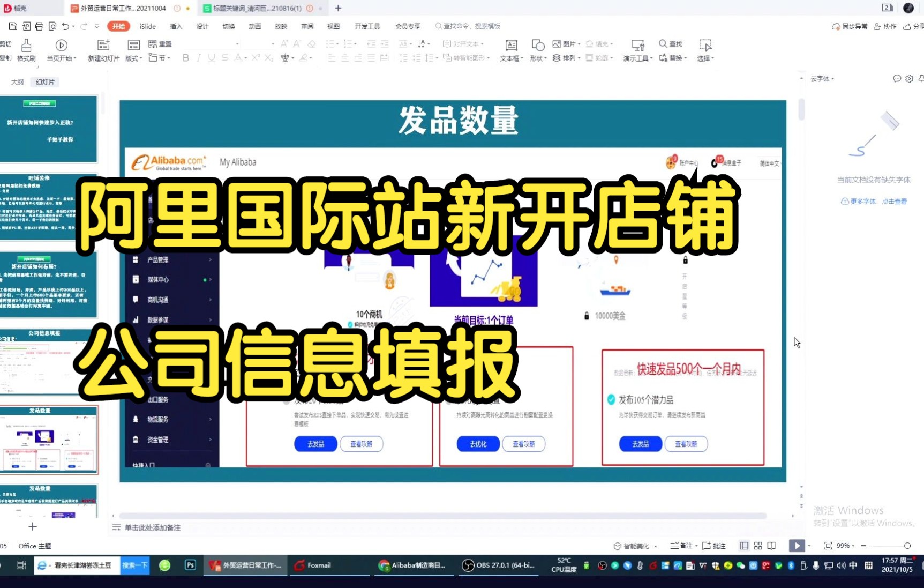
Task: Click the Undo arrow icon
Action: pyautogui.click(x=65, y=26)
